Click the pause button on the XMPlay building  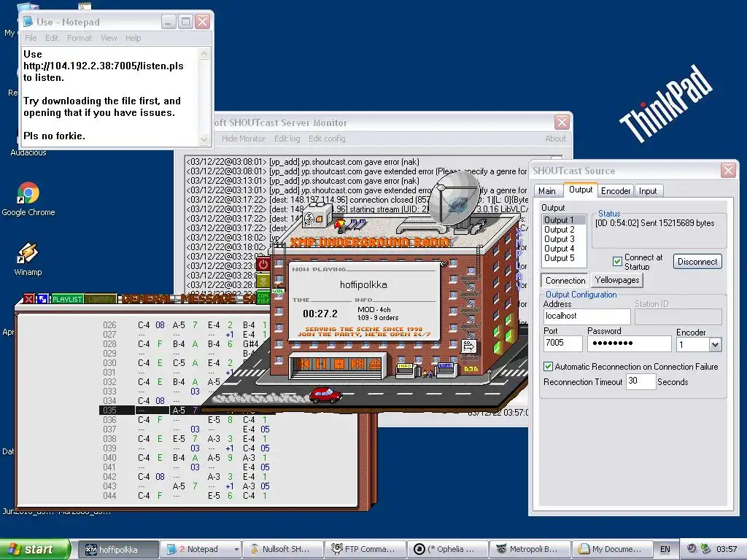(321, 364)
